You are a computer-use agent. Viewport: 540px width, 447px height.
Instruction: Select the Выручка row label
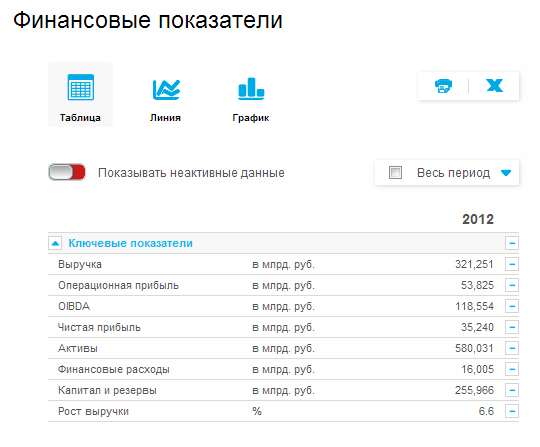[80, 264]
